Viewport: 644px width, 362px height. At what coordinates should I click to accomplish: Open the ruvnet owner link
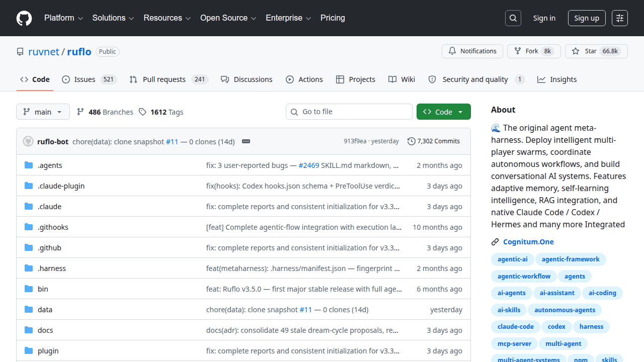44,52
